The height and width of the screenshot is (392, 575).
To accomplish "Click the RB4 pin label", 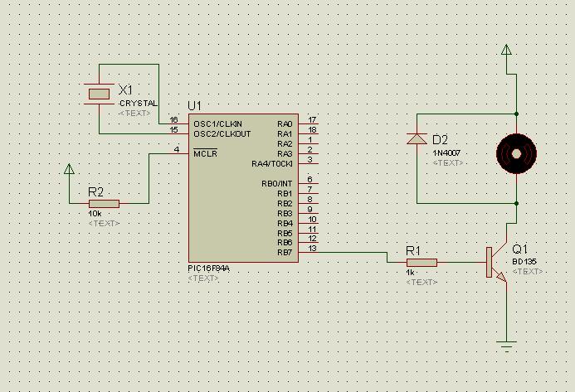I will click(x=285, y=223).
